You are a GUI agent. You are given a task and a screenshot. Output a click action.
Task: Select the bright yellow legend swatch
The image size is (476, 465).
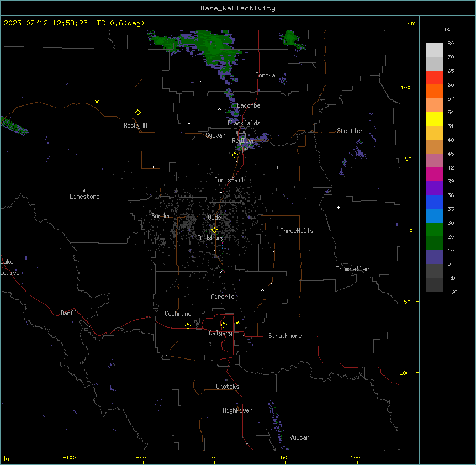(x=434, y=119)
